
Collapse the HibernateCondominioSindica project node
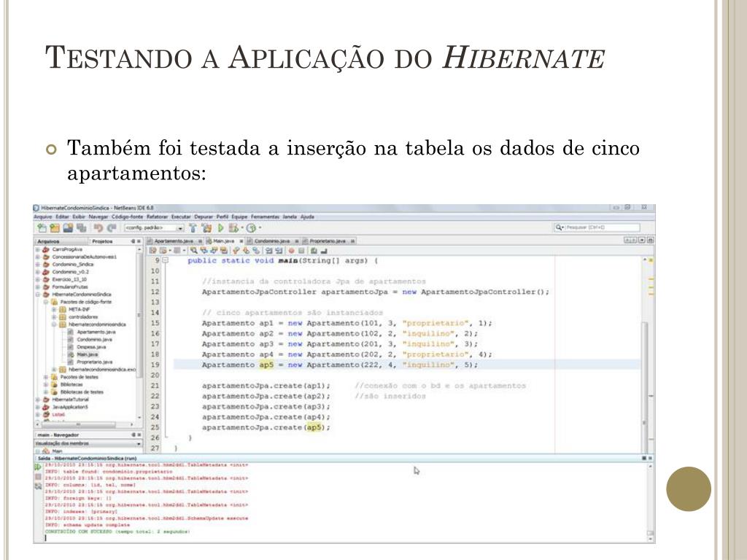(37, 295)
